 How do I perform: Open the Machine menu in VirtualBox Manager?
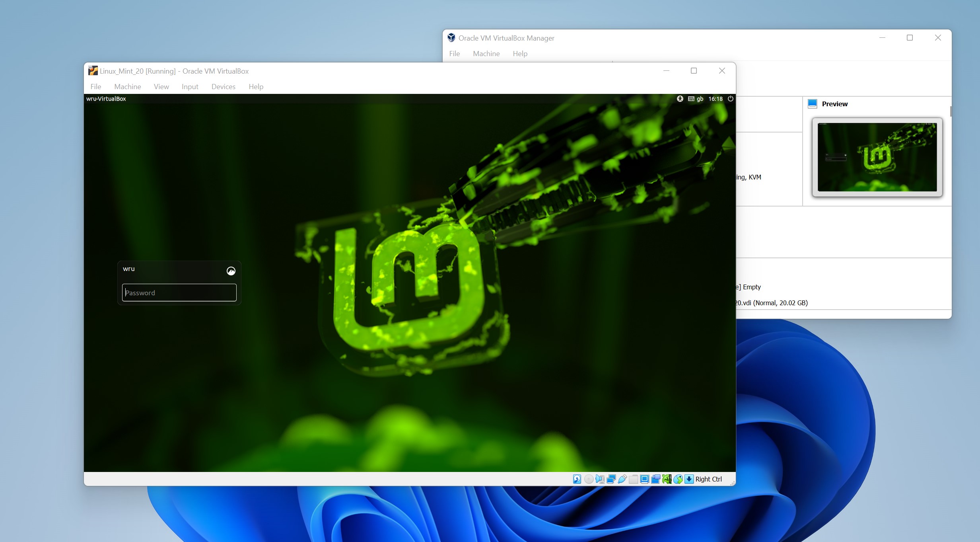[486, 54]
